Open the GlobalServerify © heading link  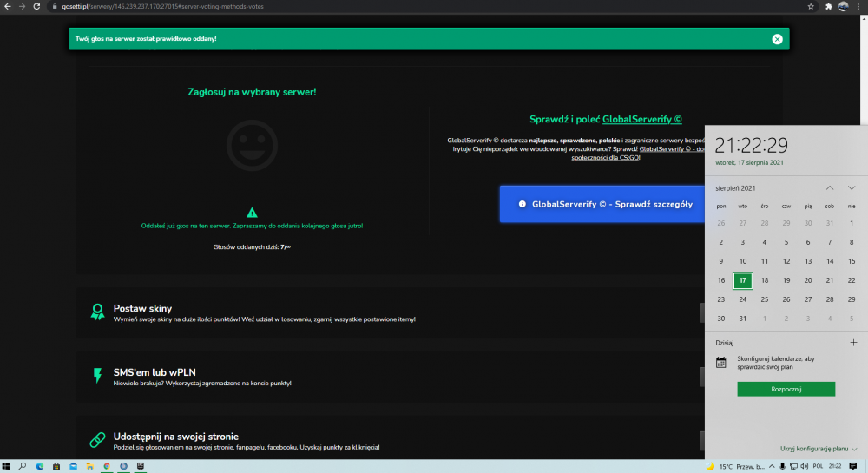[642, 119]
